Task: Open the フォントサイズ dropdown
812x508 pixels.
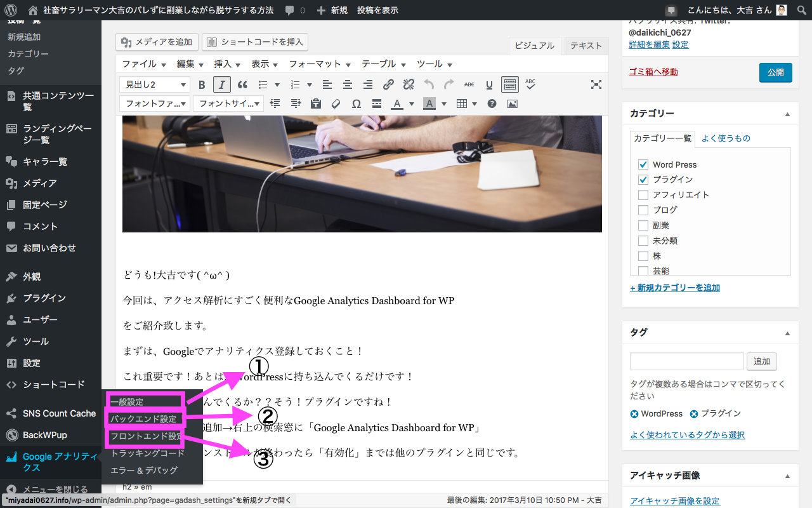Action: [x=228, y=104]
